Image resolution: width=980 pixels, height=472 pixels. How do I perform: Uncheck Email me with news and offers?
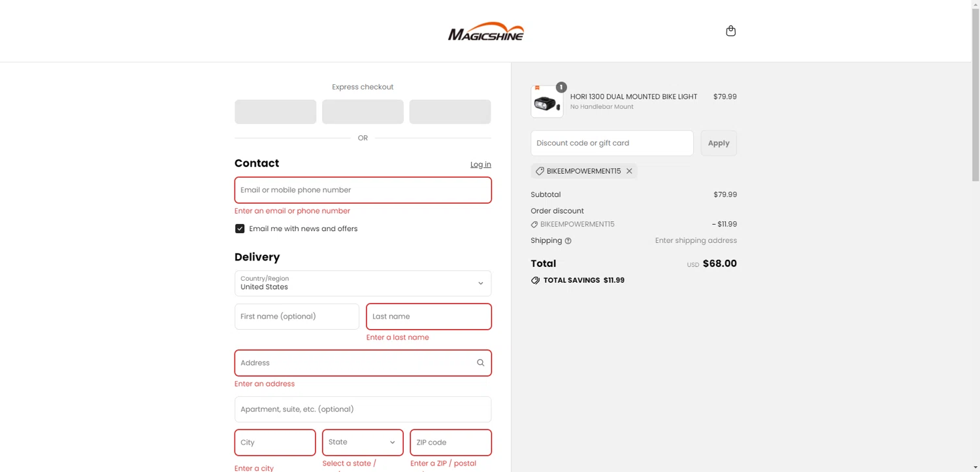[x=240, y=228]
